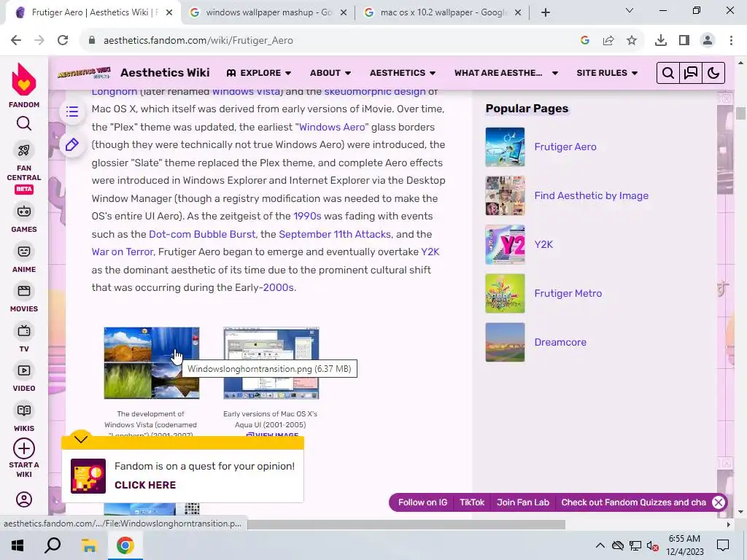Open the September 11th Attacks link
Screen dimensions: 747x560
[334, 234]
